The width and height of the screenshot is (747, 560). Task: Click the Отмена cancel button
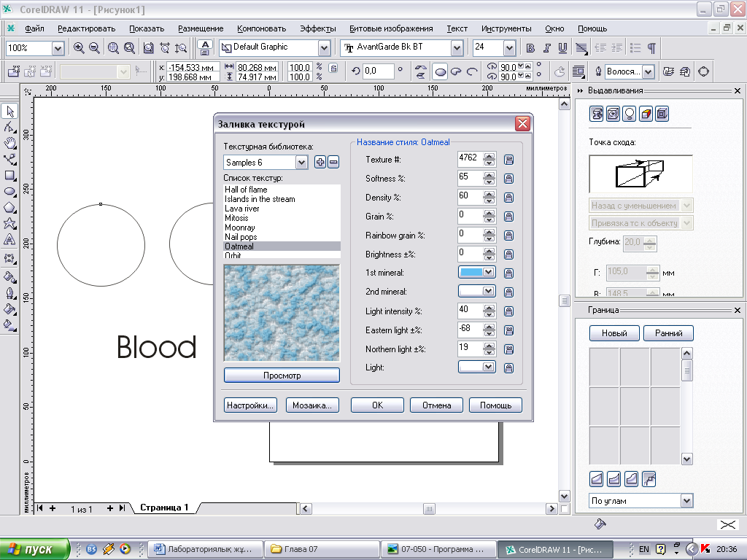[x=436, y=405]
